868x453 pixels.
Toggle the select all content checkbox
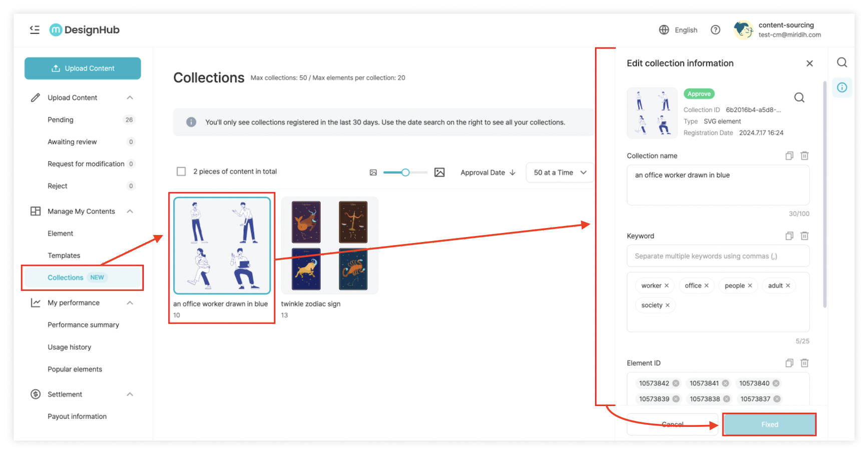(181, 171)
